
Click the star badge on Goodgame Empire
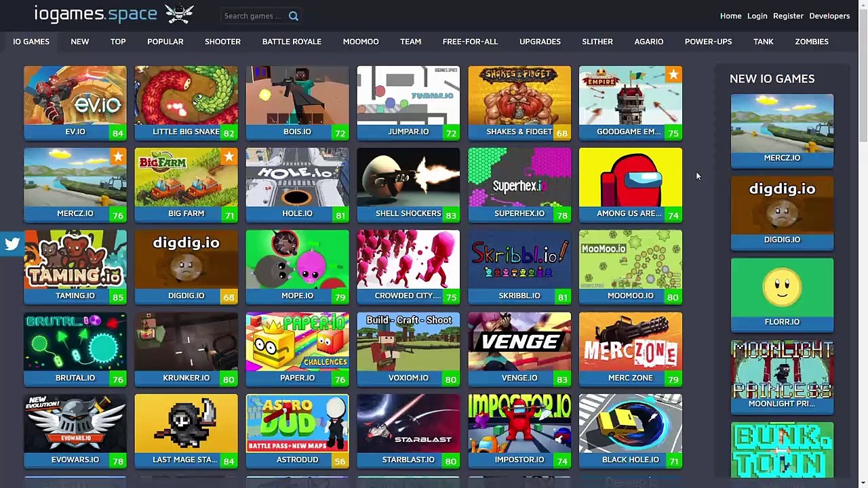pos(673,75)
